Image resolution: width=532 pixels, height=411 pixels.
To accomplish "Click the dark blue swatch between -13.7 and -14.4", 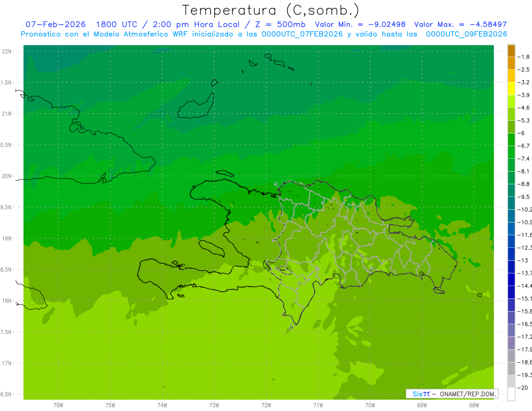I will click(511, 279).
